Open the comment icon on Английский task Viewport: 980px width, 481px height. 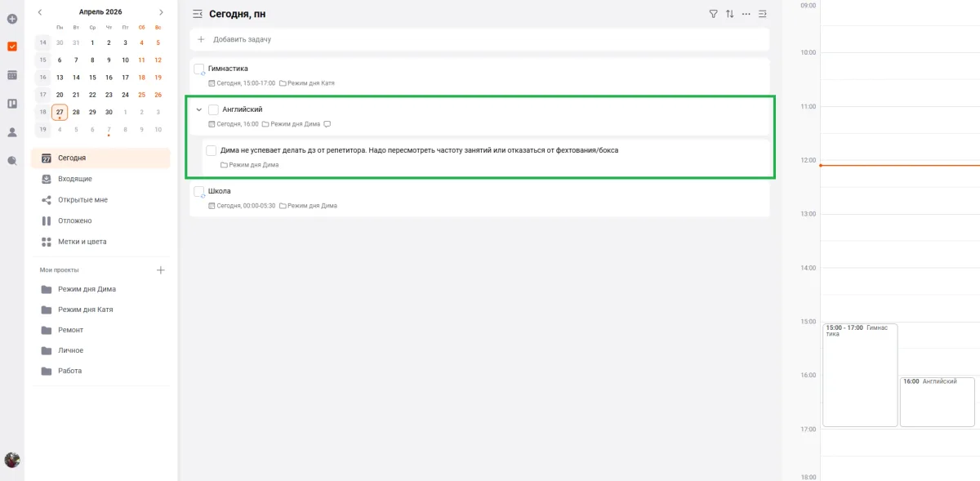pyautogui.click(x=327, y=124)
